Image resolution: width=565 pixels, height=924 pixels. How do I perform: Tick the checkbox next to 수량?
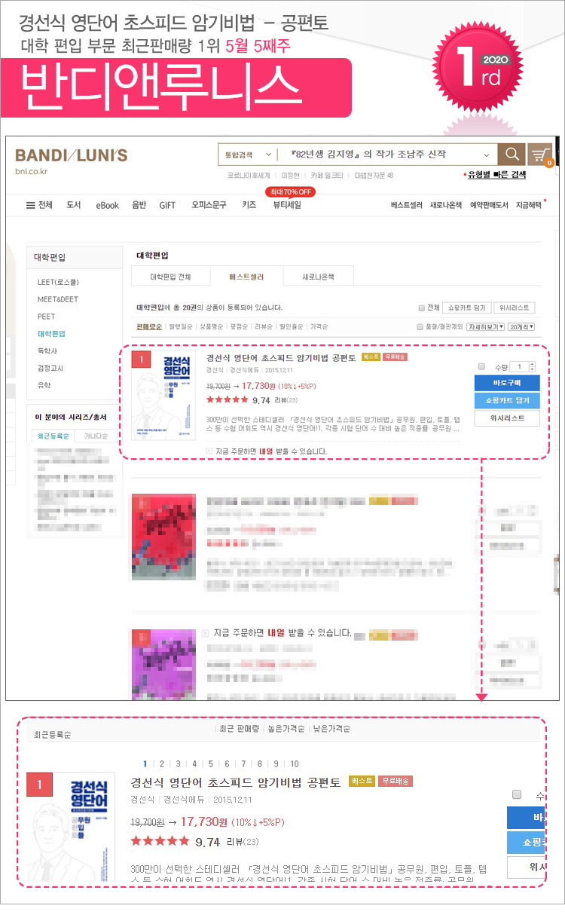[481, 366]
